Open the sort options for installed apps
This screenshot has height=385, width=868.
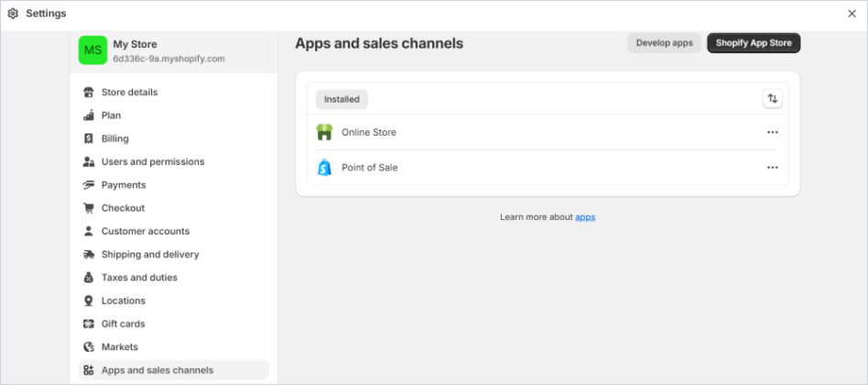click(772, 99)
